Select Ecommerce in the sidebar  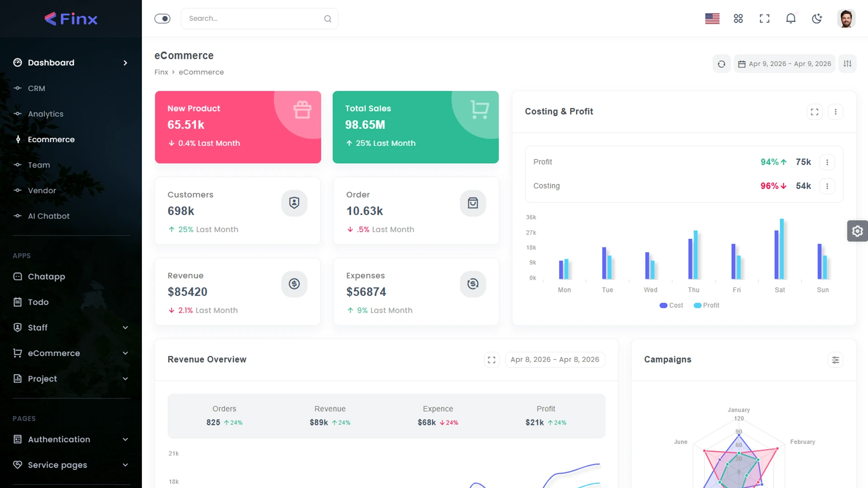[51, 140]
